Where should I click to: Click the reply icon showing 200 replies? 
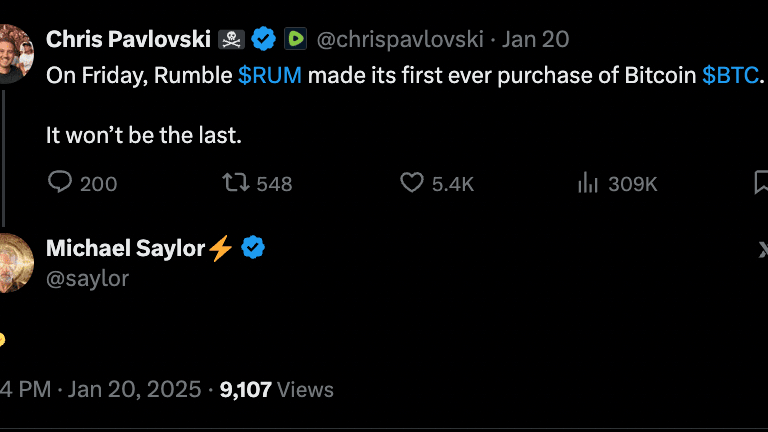click(x=61, y=183)
